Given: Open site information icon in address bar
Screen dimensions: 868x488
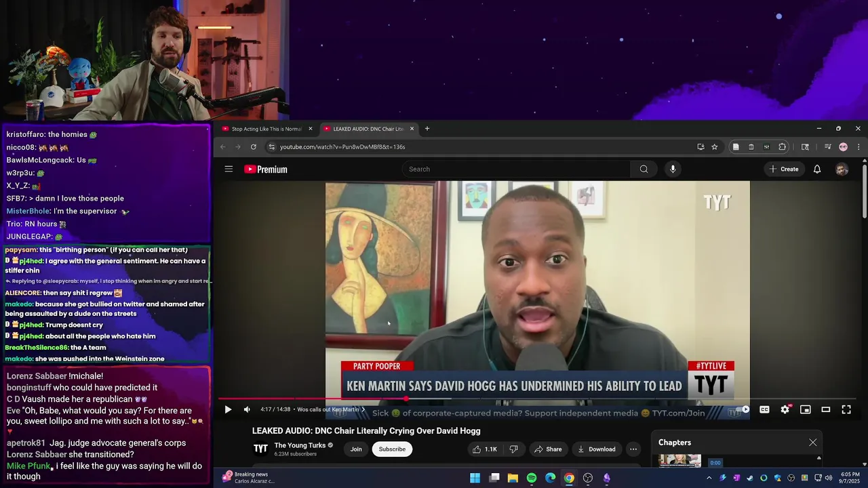Looking at the screenshot, I should (271, 147).
